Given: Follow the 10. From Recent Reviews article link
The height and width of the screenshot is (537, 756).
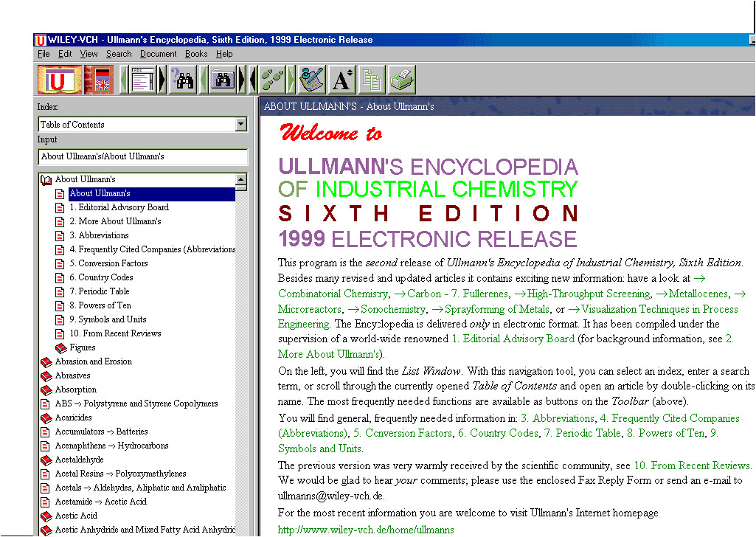Looking at the screenshot, I should pos(692,465).
